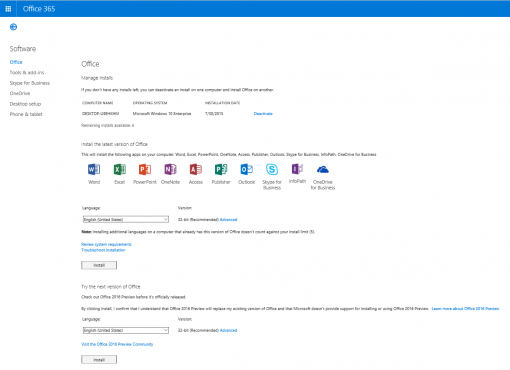The width and height of the screenshot is (510, 370).
Task: Click the Excel app icon
Action: click(119, 169)
